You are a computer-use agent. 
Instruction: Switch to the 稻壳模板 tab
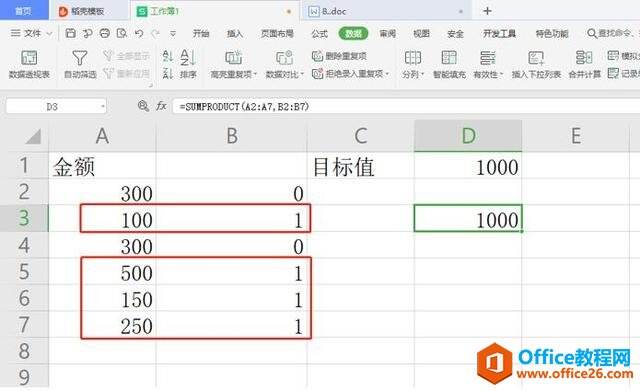pyautogui.click(x=88, y=11)
